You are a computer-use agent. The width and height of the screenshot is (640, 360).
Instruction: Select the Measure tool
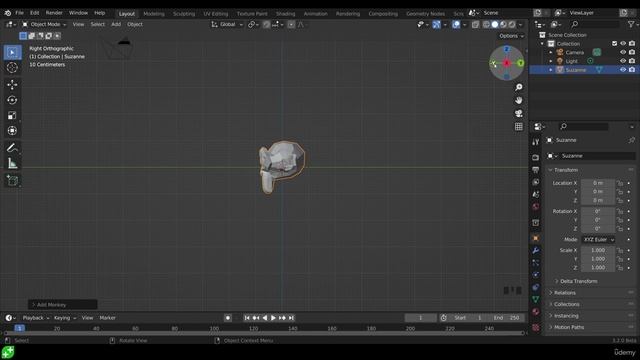12,163
